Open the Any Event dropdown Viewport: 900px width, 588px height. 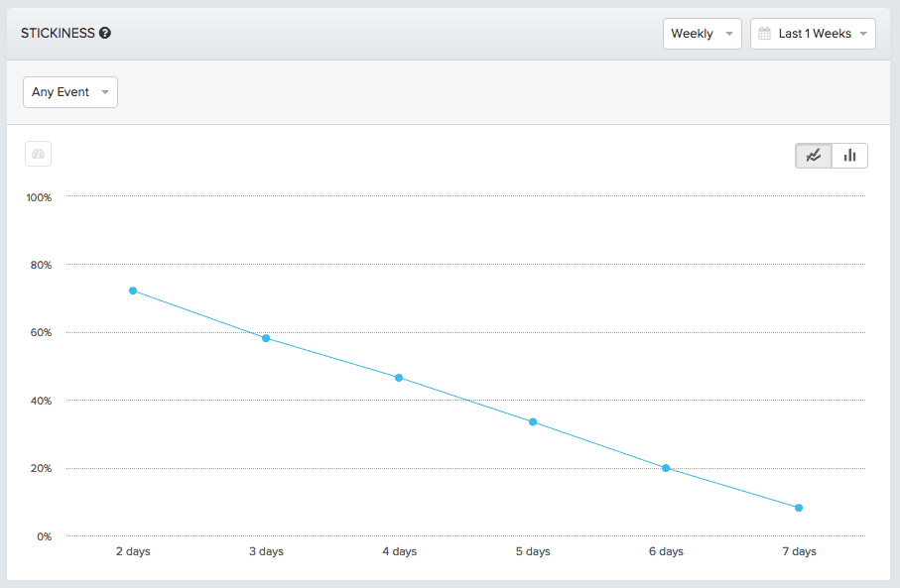[x=69, y=91]
